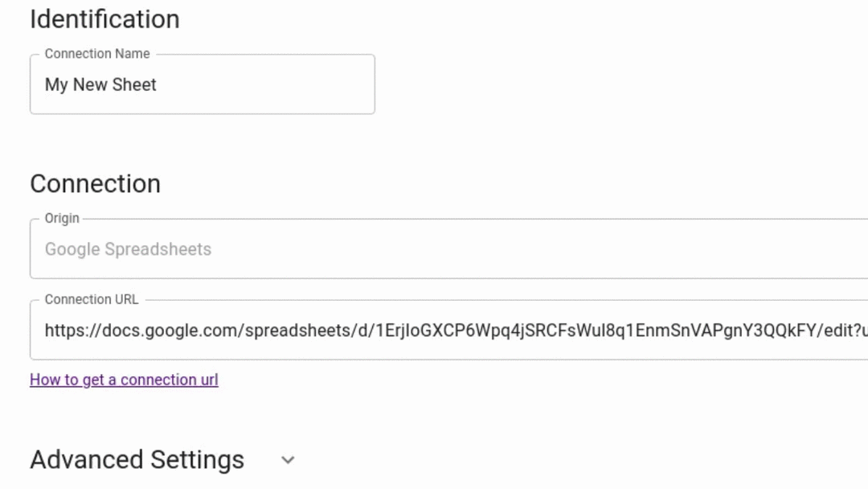Click the Origin field showing Google Spreadsheets
This screenshot has width=868, height=489.
click(321, 249)
